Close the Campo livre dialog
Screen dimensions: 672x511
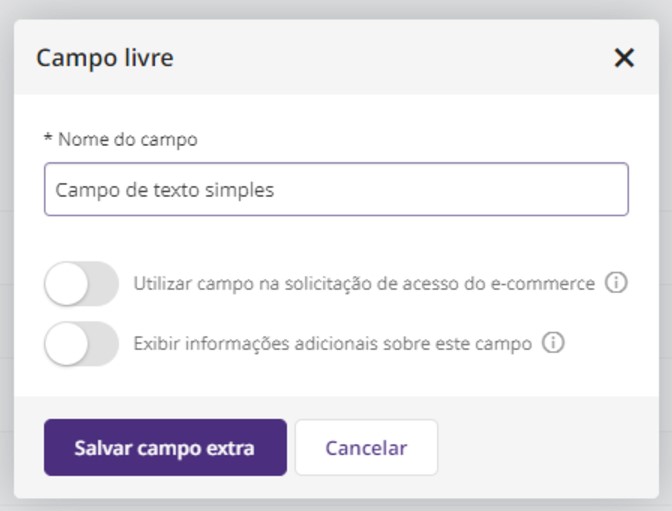point(624,58)
